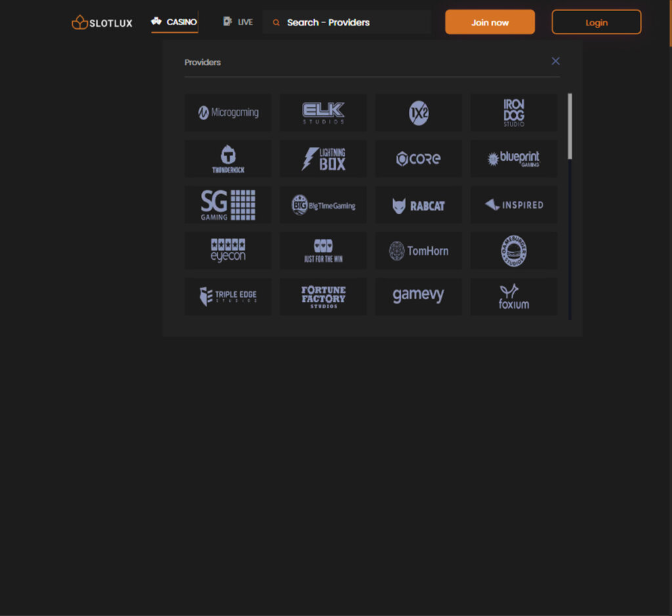Viewport: 672px width, 616px height.
Task: Select the Rabcat provider with fox logo
Action: [x=418, y=204]
